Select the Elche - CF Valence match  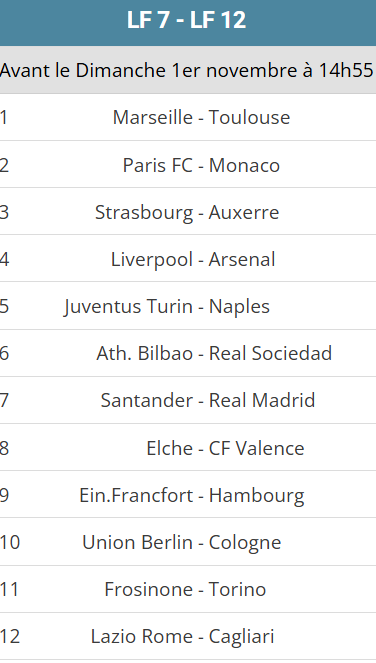pos(225,448)
